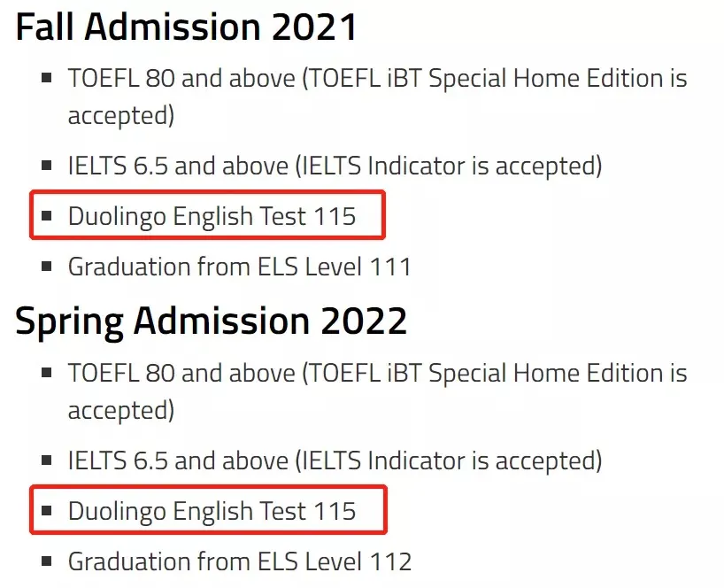Viewport: 724px width, 588px height.
Task: Click the bullet beside ELS Level 112
Action: (x=47, y=561)
